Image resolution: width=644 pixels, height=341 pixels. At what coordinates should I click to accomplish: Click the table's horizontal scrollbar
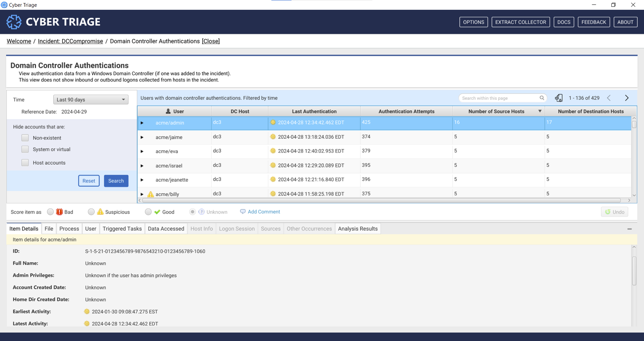click(380, 200)
